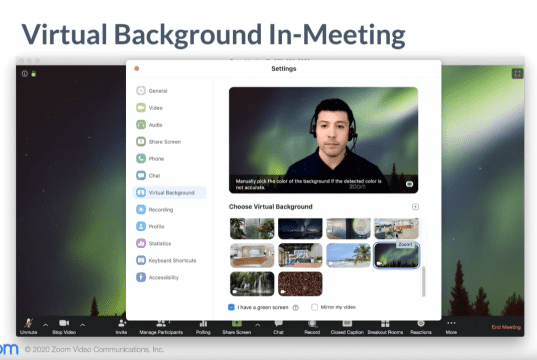Click the virtual background list scrollbar

click(424, 281)
